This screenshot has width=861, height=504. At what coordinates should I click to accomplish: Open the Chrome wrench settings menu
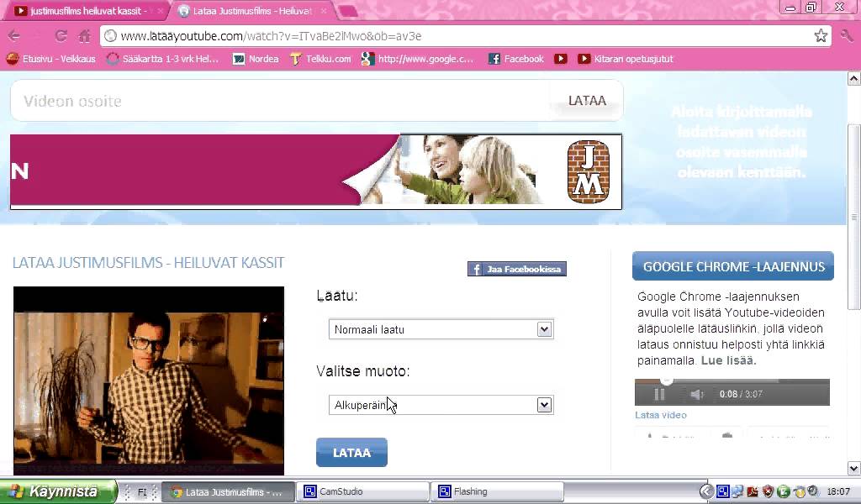tap(846, 36)
